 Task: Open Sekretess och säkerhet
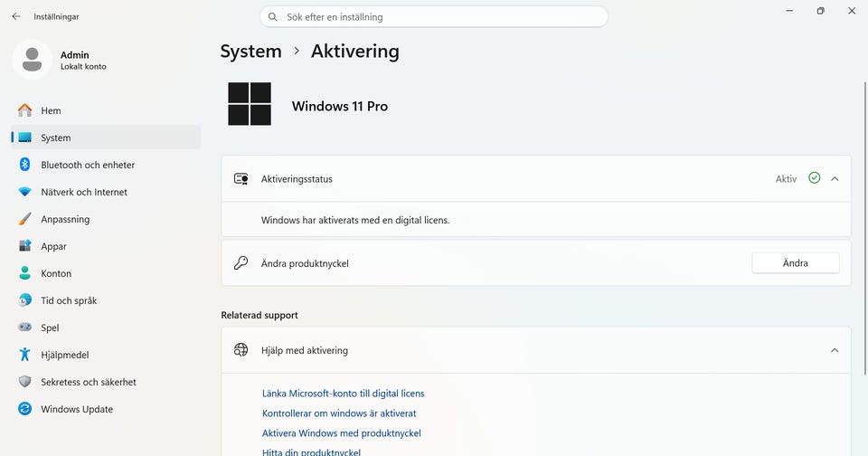click(106, 382)
